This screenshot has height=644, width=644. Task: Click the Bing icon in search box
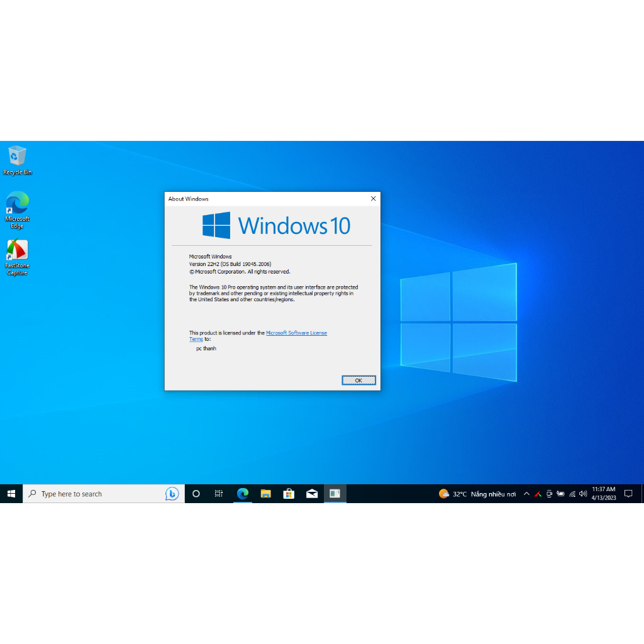tap(172, 494)
